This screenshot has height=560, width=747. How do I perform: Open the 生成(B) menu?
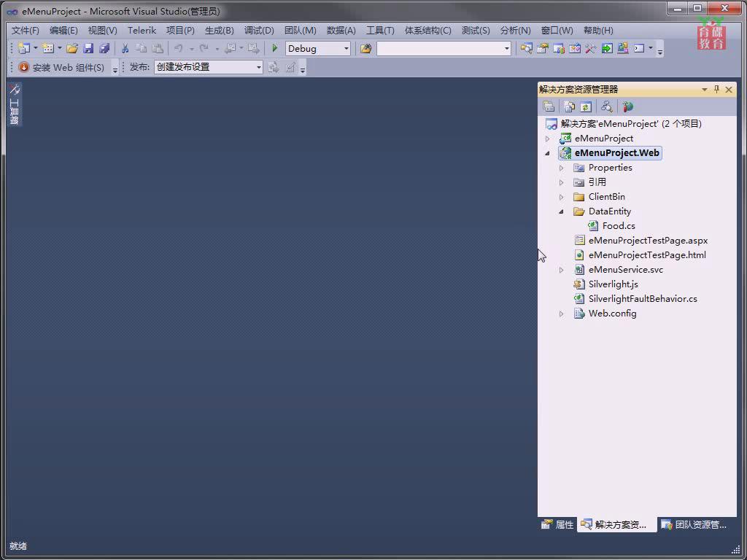(x=219, y=31)
